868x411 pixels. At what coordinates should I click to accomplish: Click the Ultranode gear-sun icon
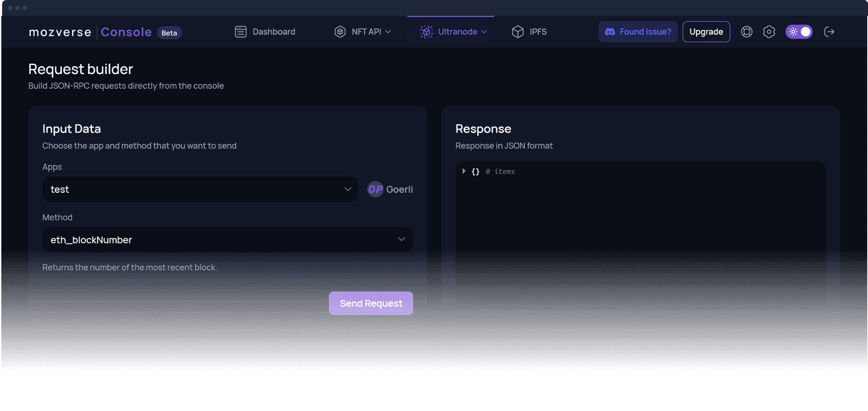click(x=426, y=32)
